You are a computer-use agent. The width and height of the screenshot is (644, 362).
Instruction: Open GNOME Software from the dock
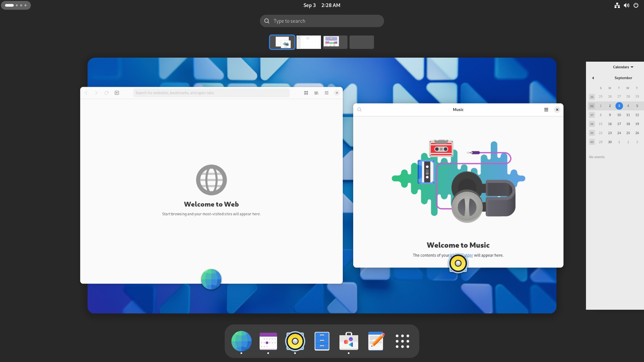tap(349, 341)
